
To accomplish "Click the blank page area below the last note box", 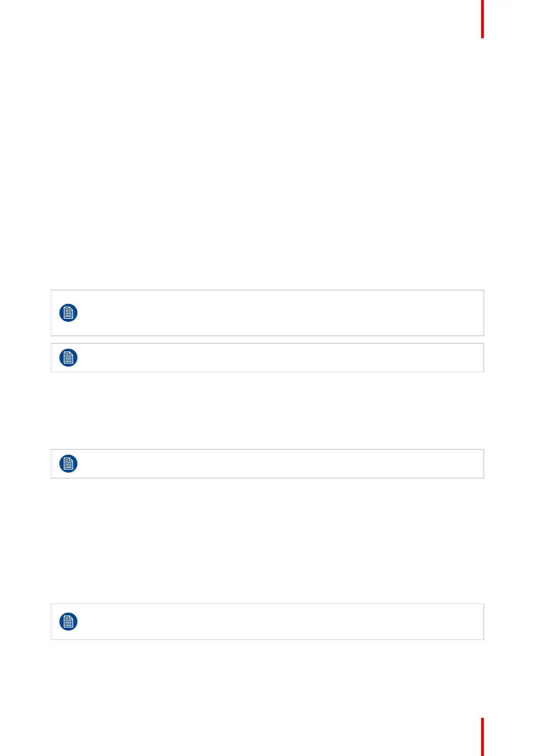I will (267, 678).
